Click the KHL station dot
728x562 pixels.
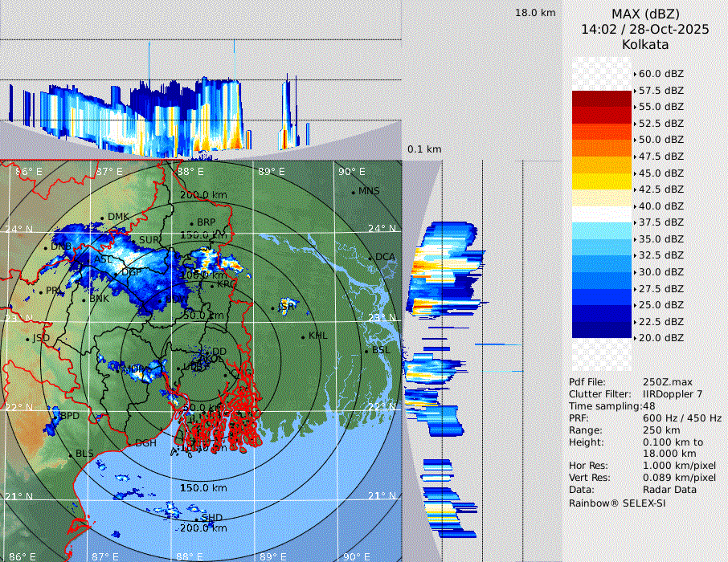[x=303, y=336]
